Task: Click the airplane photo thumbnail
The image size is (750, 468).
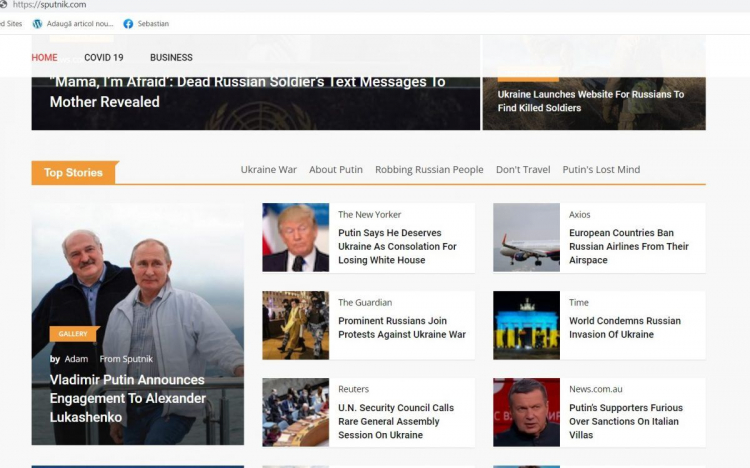Action: (x=526, y=237)
